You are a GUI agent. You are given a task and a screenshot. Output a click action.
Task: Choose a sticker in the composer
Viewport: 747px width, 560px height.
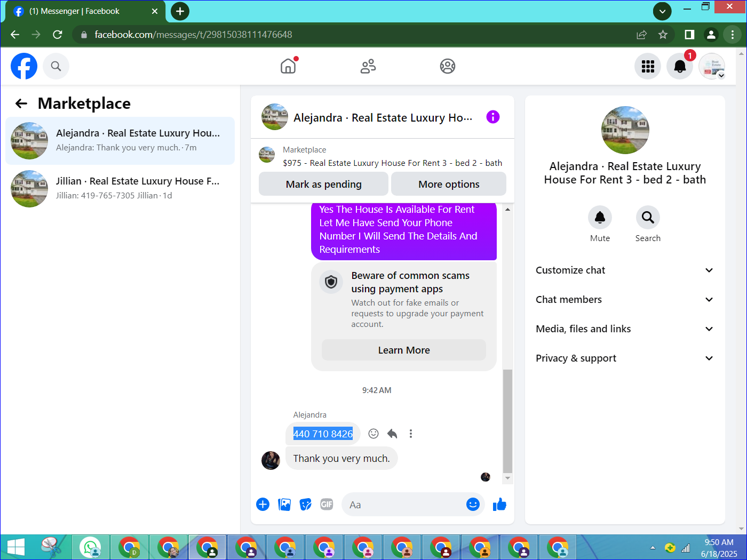306,505
